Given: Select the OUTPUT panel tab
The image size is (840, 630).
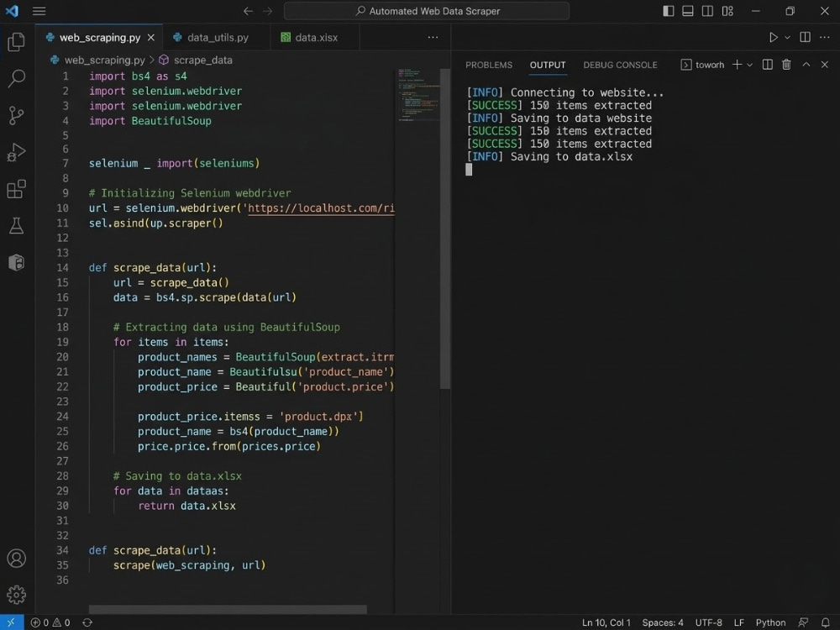Looking at the screenshot, I should tap(548, 65).
